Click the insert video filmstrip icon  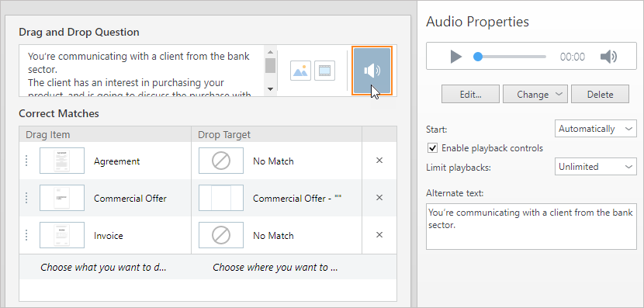(324, 71)
